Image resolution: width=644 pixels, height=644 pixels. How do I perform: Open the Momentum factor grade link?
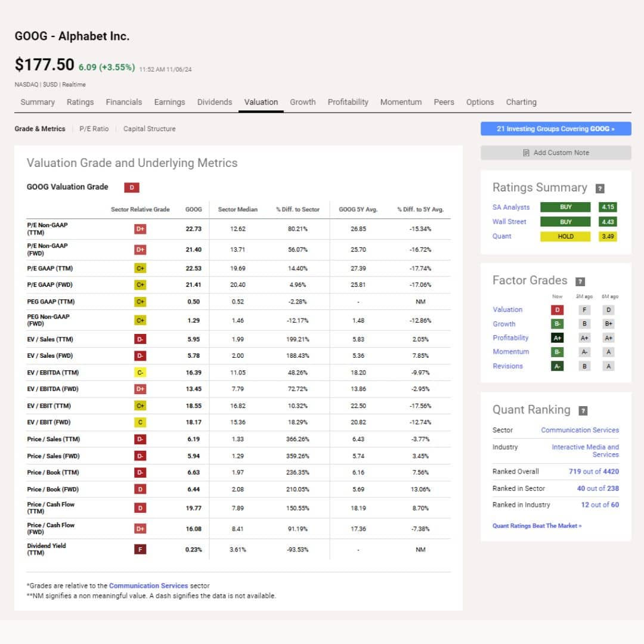coord(510,352)
